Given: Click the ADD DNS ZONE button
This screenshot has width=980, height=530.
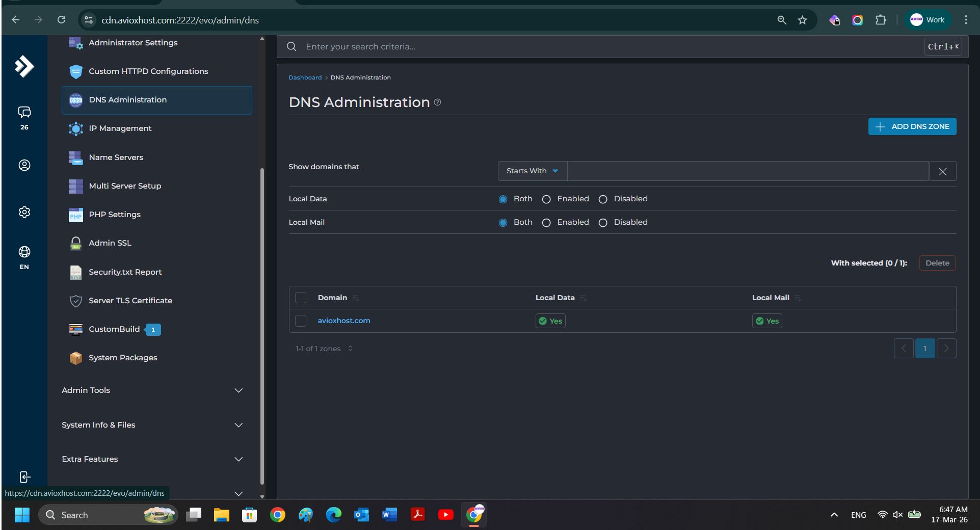Looking at the screenshot, I should coord(912,126).
